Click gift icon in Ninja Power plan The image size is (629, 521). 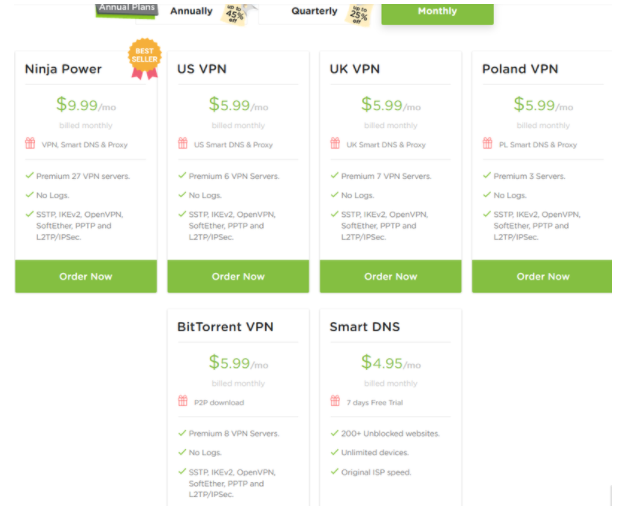30,143
